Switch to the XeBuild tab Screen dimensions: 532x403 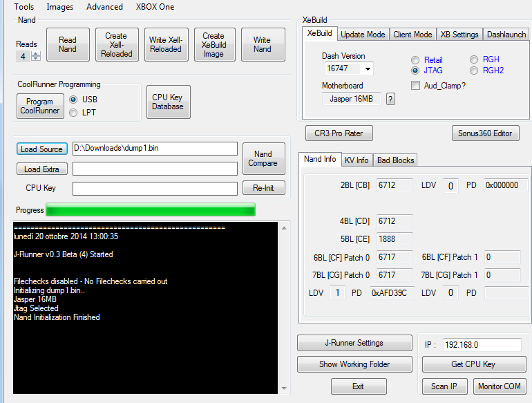319,33
